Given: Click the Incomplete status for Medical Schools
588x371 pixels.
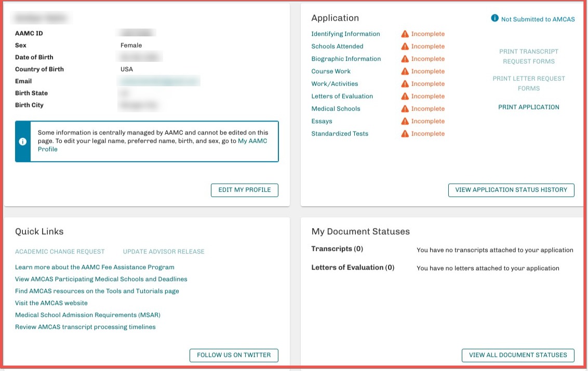Looking at the screenshot, I should [x=427, y=109].
